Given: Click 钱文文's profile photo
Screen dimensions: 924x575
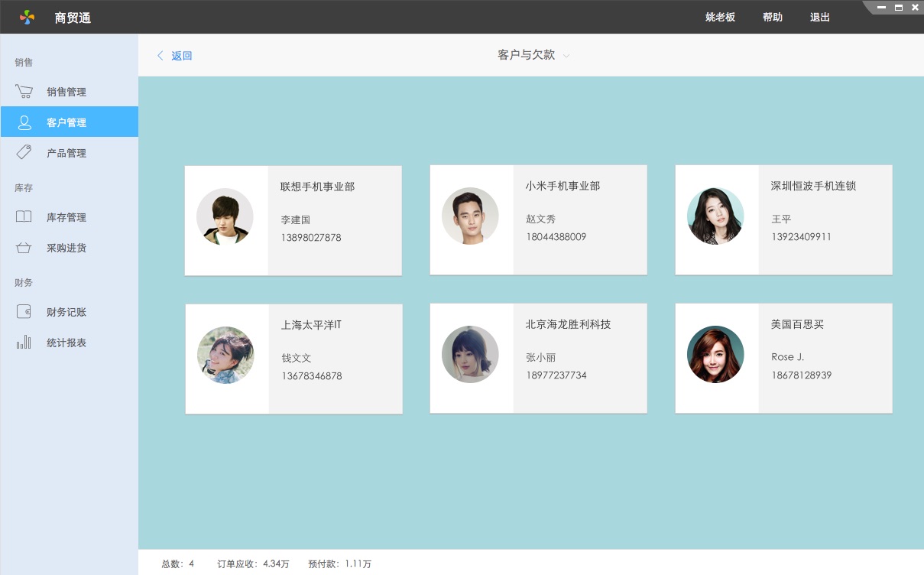Looking at the screenshot, I should (225, 356).
